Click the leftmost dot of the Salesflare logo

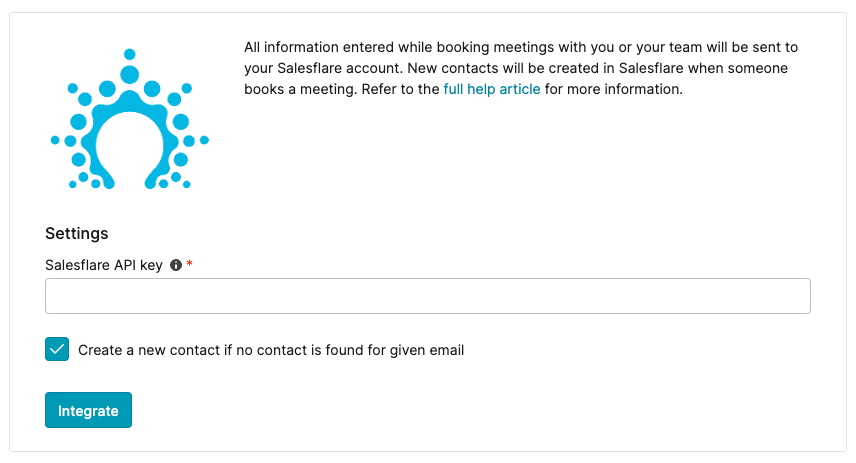(x=55, y=140)
